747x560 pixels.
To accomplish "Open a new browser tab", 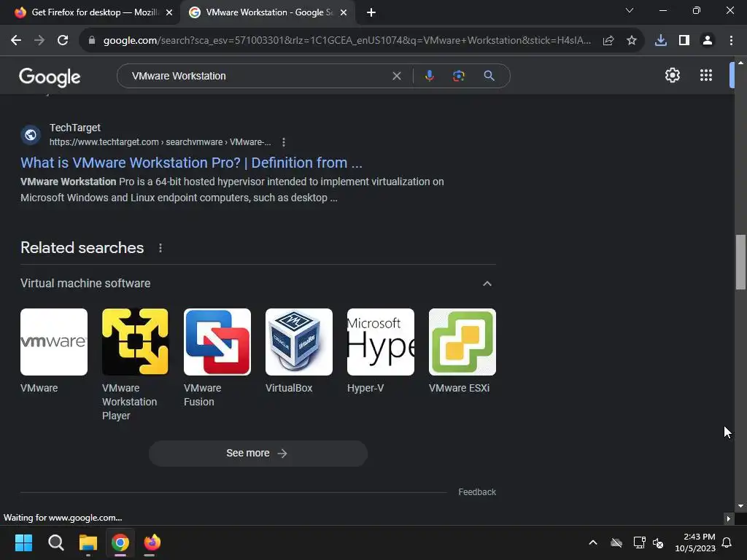I will (371, 12).
